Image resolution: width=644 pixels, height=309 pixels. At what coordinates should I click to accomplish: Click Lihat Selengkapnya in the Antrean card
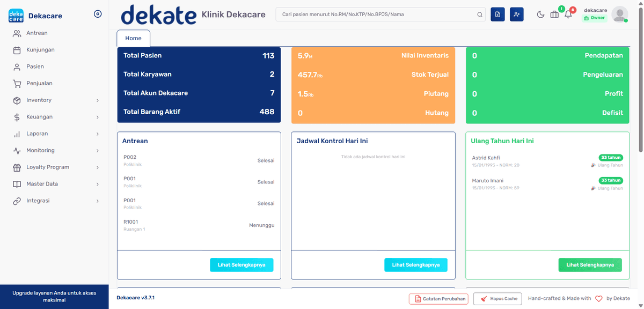tap(241, 264)
